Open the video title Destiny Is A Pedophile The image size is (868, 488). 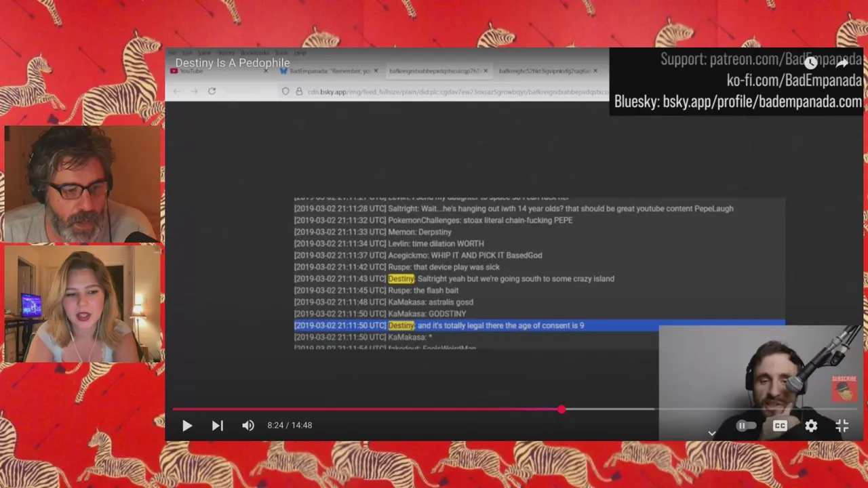coord(233,63)
